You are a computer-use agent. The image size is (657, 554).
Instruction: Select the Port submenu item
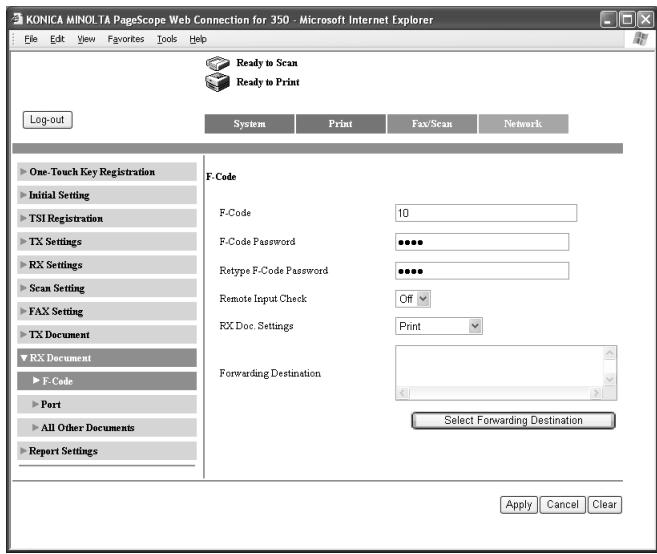(107, 404)
